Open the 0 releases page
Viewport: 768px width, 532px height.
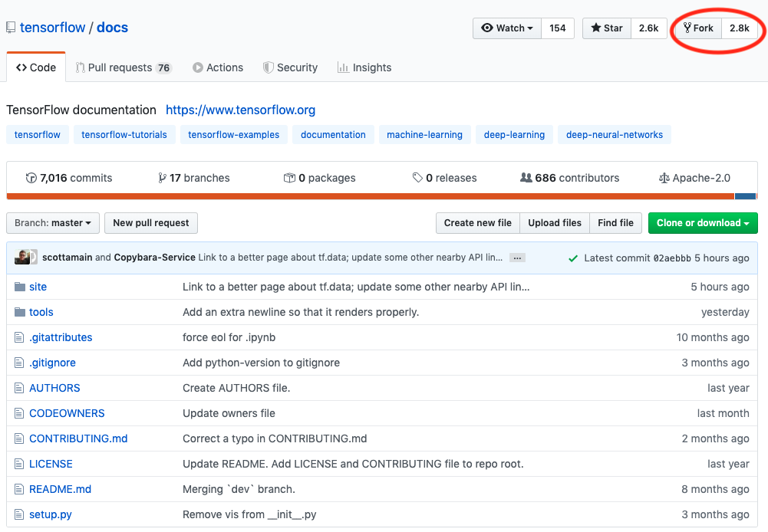pos(444,178)
